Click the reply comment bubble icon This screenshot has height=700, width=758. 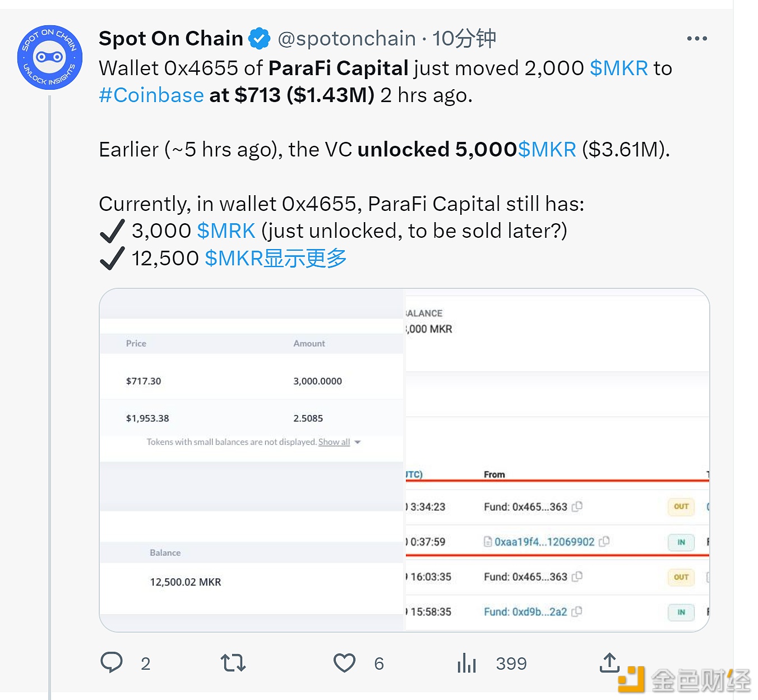[x=112, y=663]
